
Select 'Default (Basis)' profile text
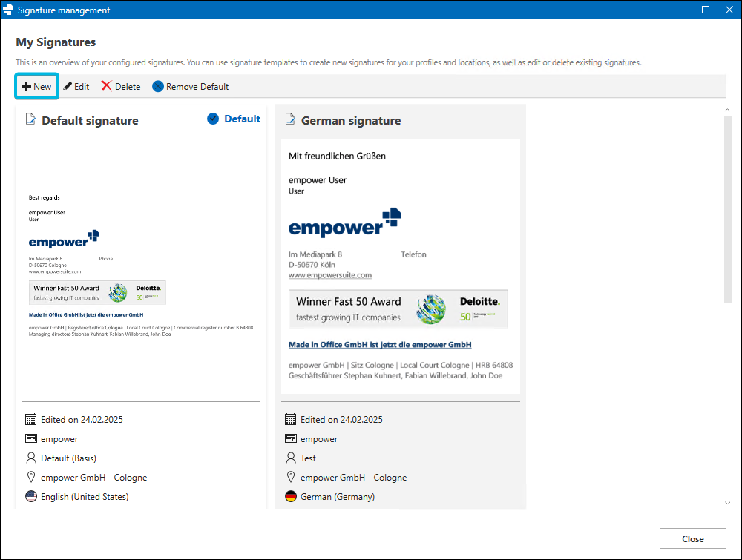point(68,458)
